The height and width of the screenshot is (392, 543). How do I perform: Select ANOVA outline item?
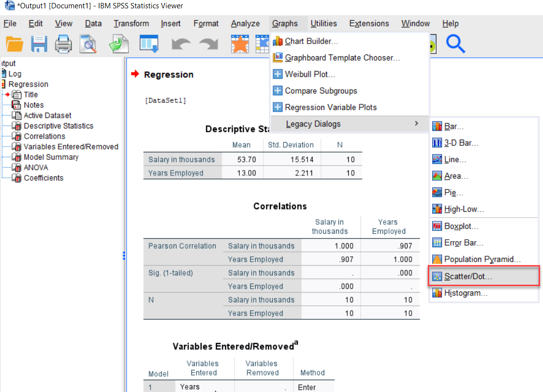(36, 168)
